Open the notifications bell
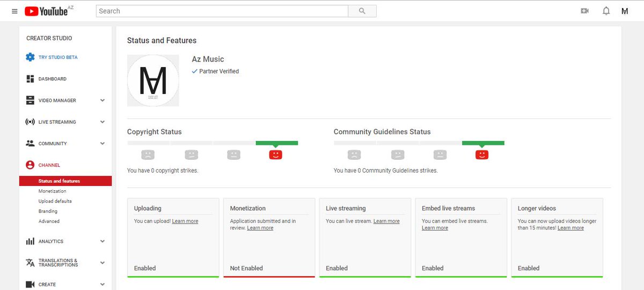This screenshot has width=644, height=290. tap(606, 11)
